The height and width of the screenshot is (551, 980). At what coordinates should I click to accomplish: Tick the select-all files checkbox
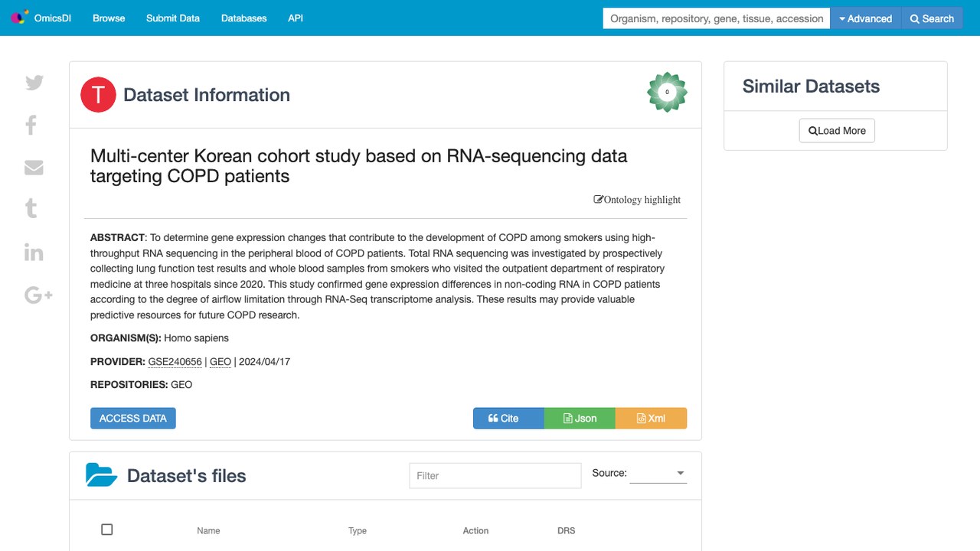(107, 530)
